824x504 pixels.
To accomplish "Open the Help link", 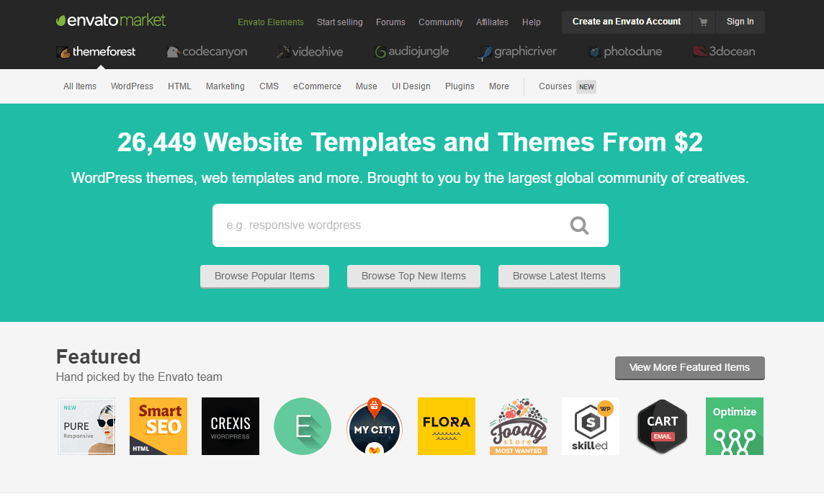I will 532,22.
